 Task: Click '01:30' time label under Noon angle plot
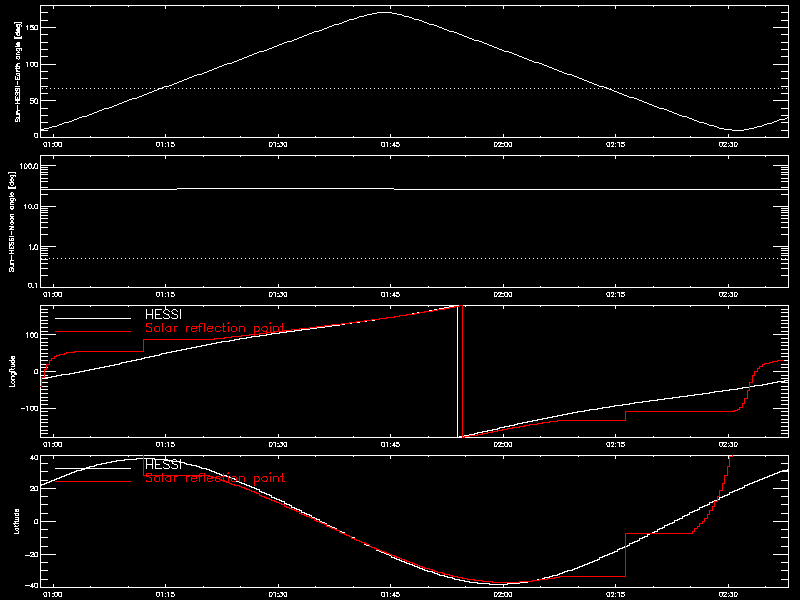(278, 295)
